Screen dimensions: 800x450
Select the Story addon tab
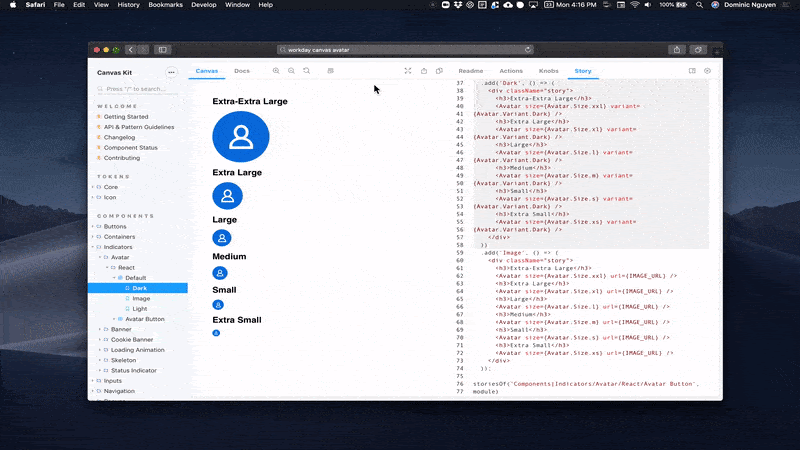(x=583, y=71)
